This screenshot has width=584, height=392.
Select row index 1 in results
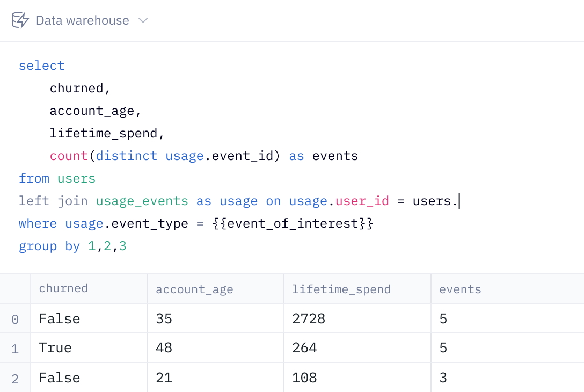click(15, 349)
